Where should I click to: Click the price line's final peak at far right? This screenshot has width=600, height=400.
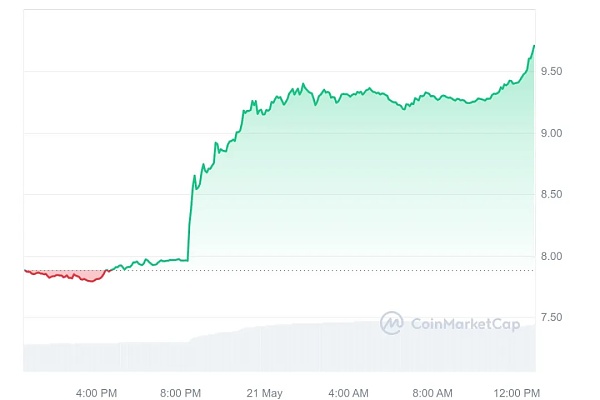point(534,46)
